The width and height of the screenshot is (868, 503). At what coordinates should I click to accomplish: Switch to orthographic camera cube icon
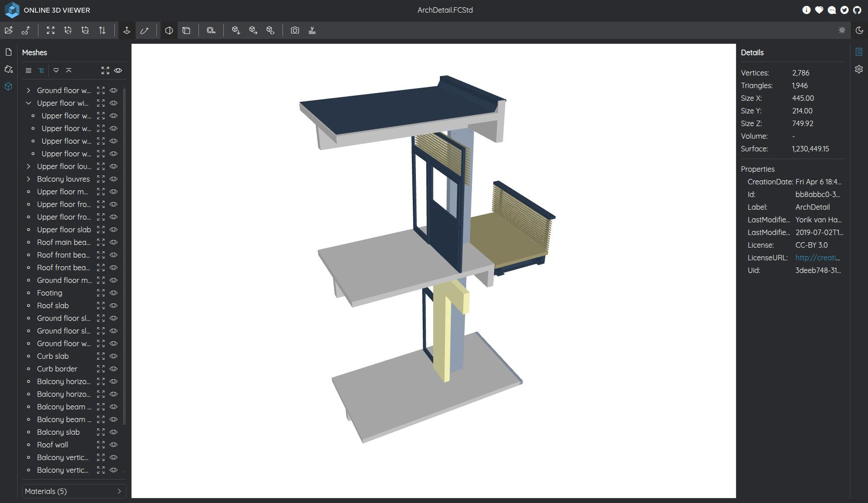tap(186, 30)
